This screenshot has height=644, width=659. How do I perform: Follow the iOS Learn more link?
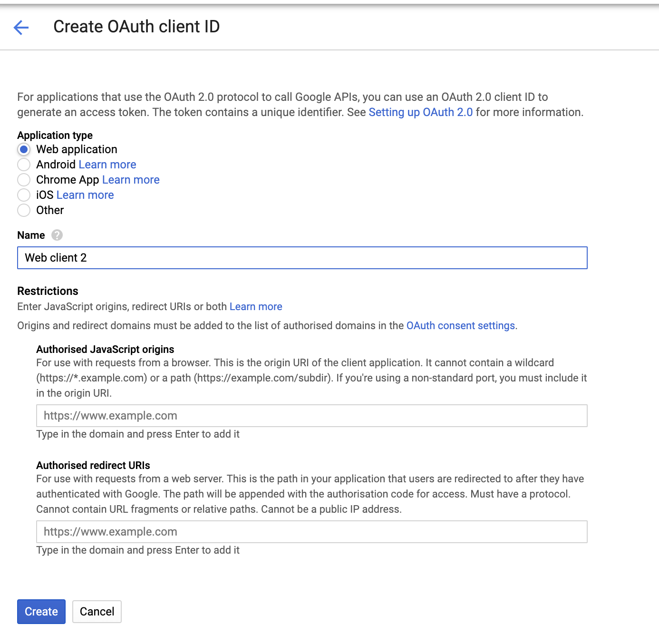coord(85,195)
